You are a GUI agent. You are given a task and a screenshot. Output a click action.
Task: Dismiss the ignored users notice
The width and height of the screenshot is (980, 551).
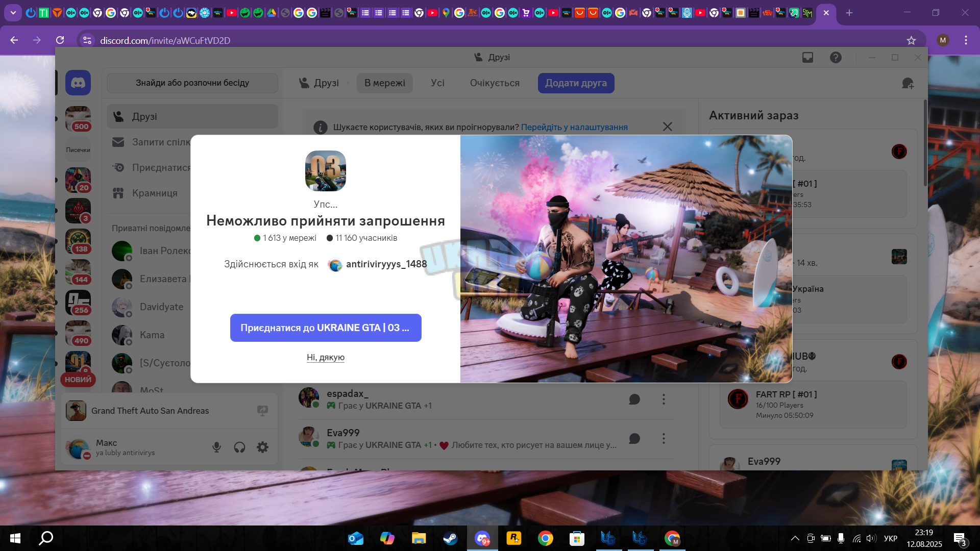(x=667, y=127)
